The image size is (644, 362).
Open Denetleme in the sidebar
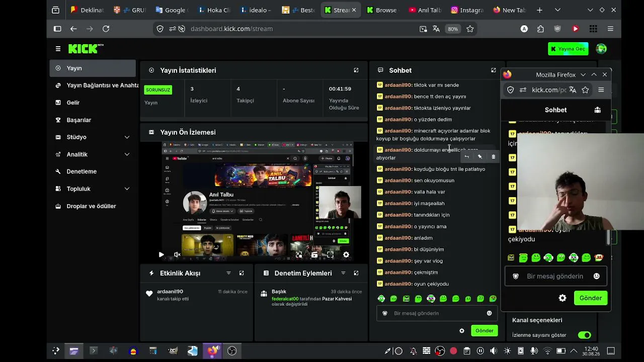[93, 171]
